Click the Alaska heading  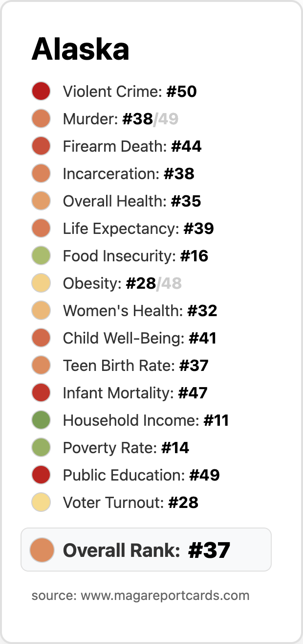coord(81,49)
